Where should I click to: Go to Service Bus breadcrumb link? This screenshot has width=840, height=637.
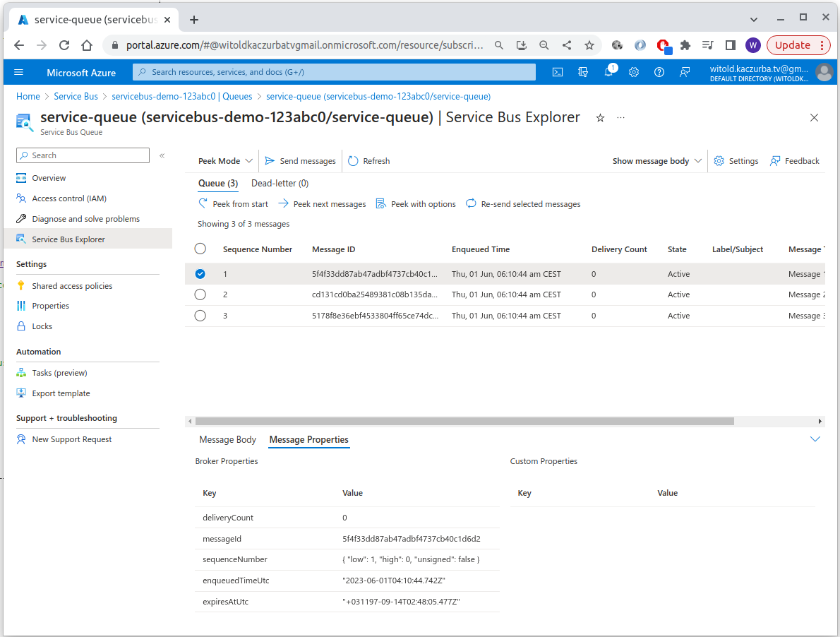click(76, 97)
